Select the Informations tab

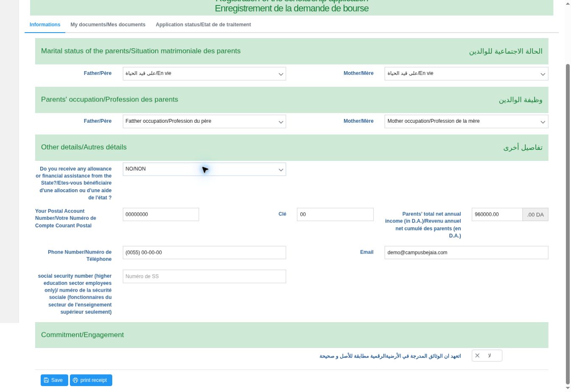pos(45,25)
